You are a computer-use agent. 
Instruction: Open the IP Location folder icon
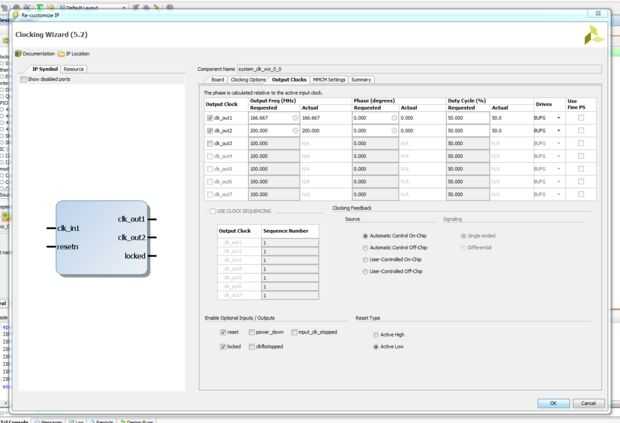pyautogui.click(x=61, y=54)
